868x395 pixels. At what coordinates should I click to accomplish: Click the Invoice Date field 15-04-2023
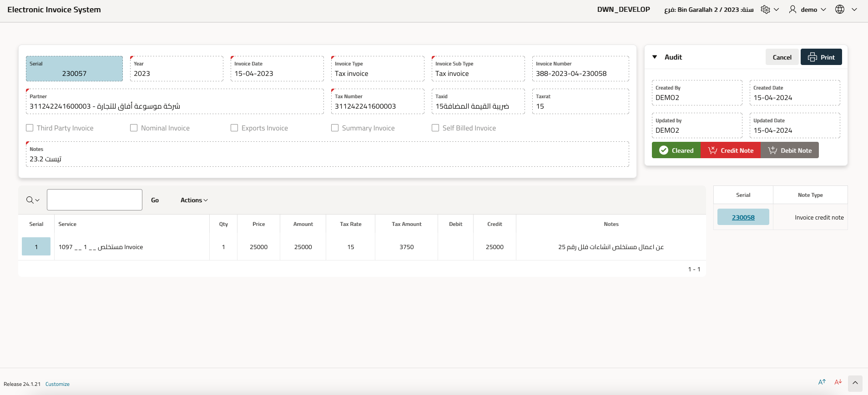coord(277,69)
